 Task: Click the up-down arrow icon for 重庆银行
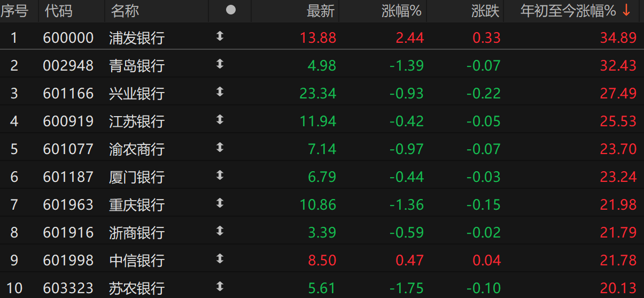[220, 203]
